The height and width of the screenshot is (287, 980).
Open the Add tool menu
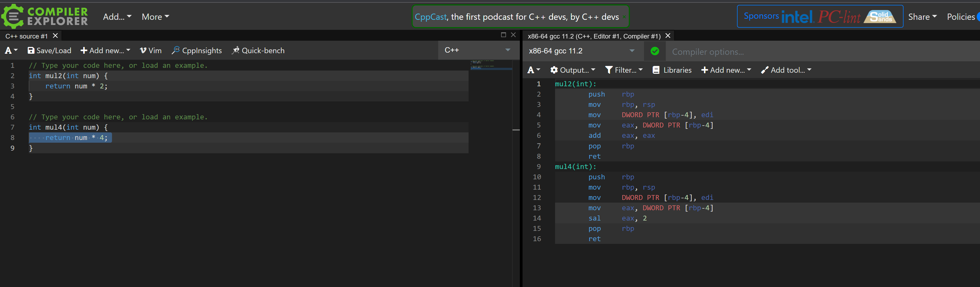pos(786,70)
